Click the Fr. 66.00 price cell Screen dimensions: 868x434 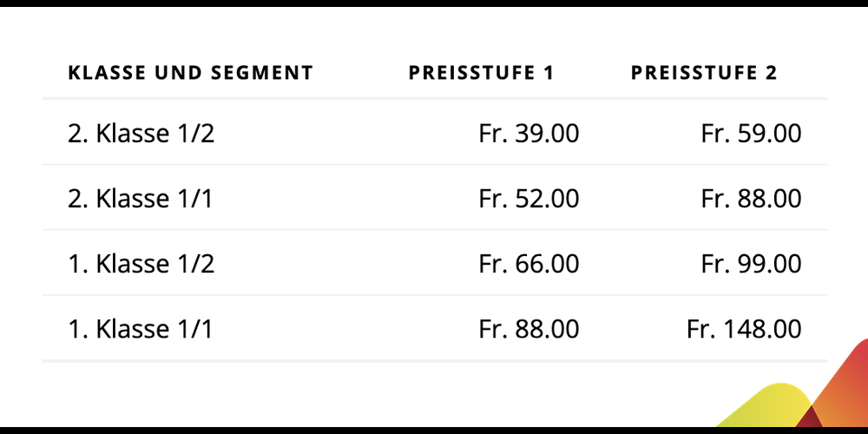tap(529, 264)
